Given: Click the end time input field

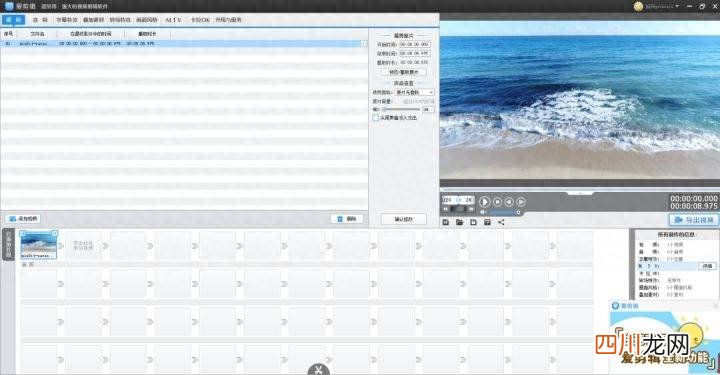Looking at the screenshot, I should 414,53.
